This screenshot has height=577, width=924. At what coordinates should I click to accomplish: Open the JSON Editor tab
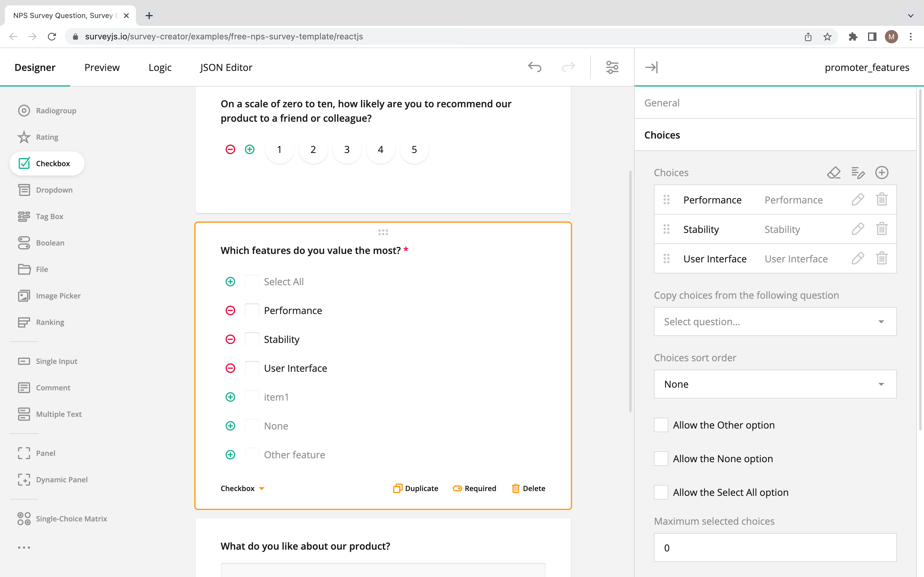[x=226, y=67]
